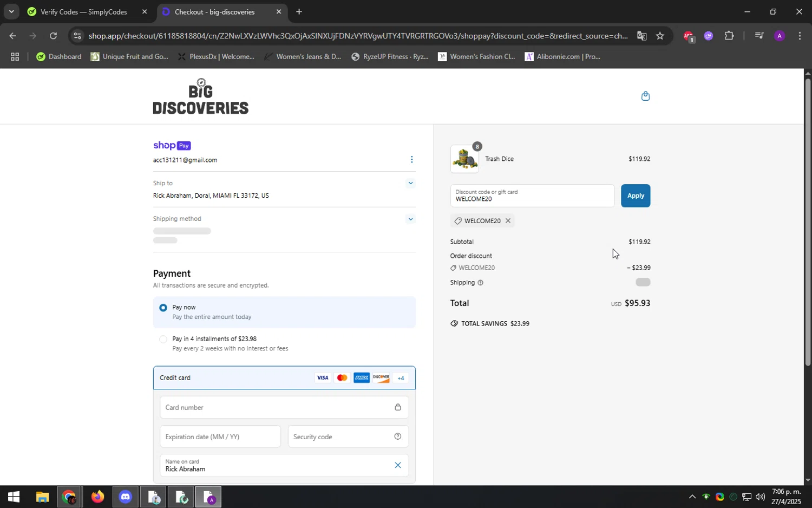Select Pay in 4 installments option
This screenshot has width=812, height=508.
point(284,343)
